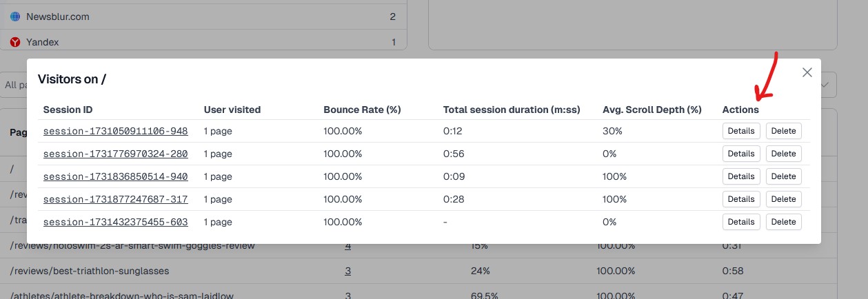Image resolution: width=868 pixels, height=299 pixels.
Task: Open session-1731877247687-317 link
Action: [x=115, y=199]
